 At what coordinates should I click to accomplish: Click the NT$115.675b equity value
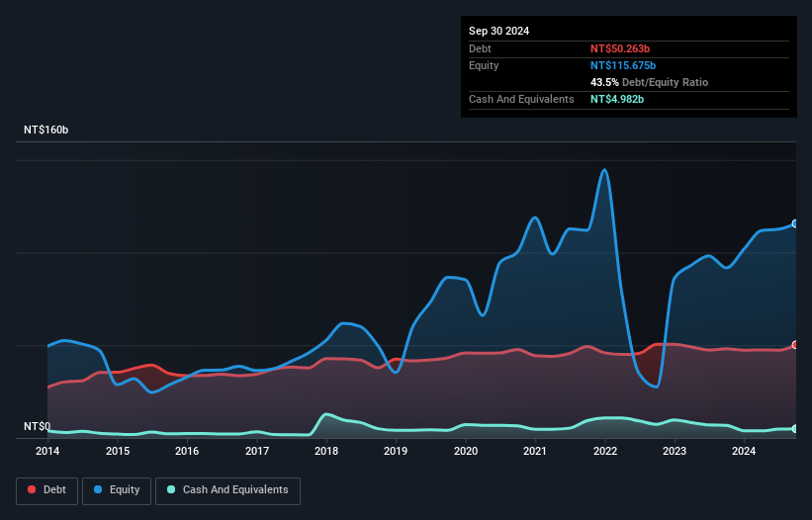coord(623,65)
